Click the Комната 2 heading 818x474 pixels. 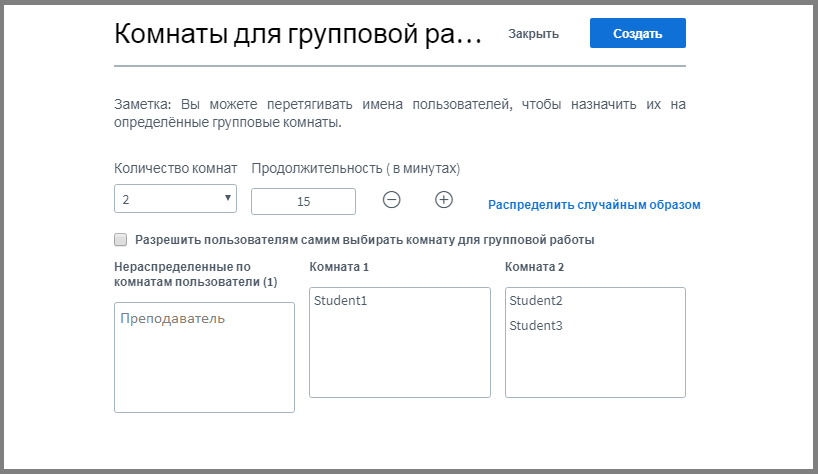(535, 267)
